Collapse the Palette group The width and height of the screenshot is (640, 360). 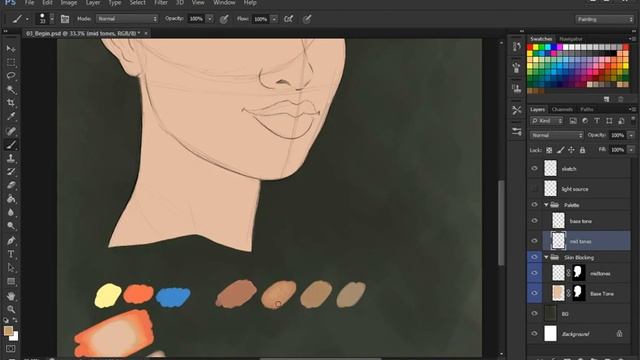tap(546, 205)
